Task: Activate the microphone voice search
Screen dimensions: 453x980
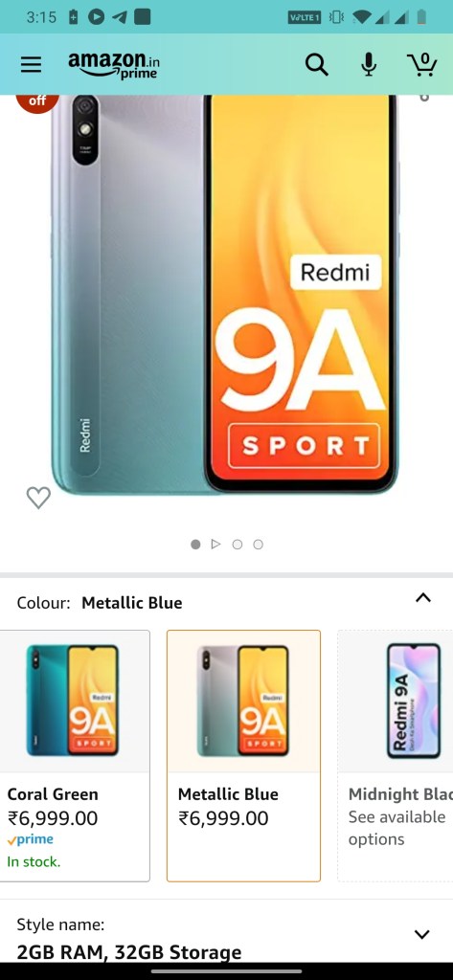Action: pyautogui.click(x=369, y=64)
